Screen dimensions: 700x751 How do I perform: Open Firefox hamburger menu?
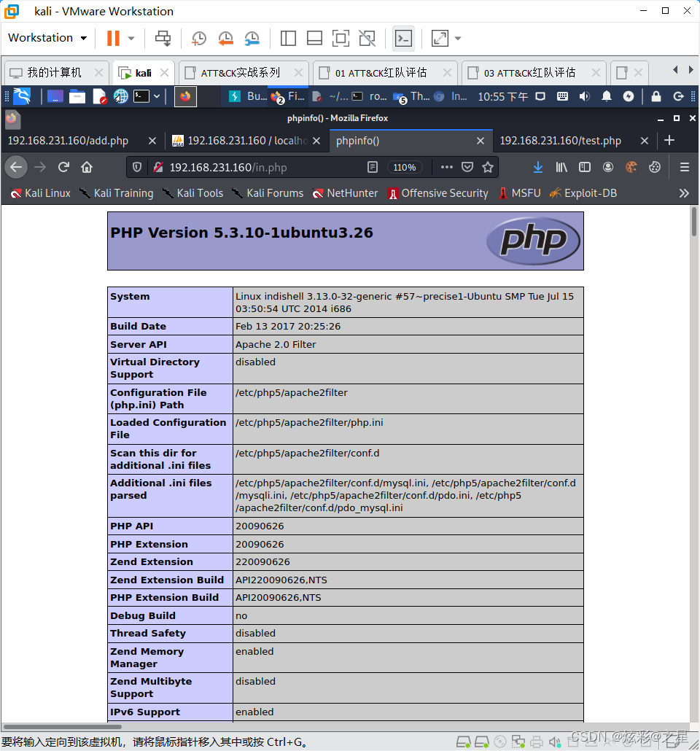tap(684, 167)
